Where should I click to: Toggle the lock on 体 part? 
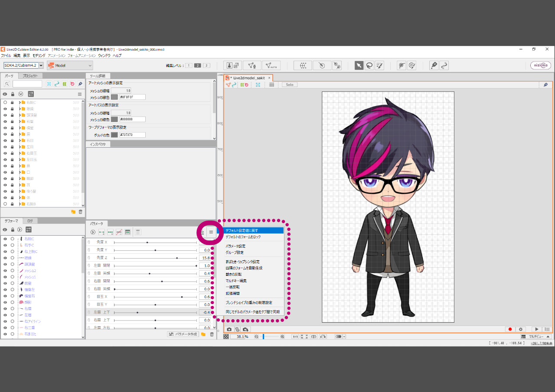coord(12,198)
